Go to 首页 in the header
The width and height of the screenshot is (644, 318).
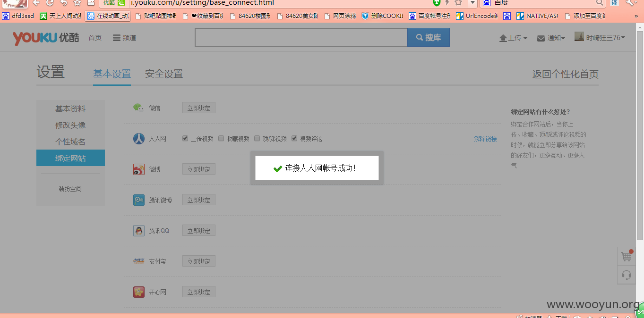pos(95,38)
